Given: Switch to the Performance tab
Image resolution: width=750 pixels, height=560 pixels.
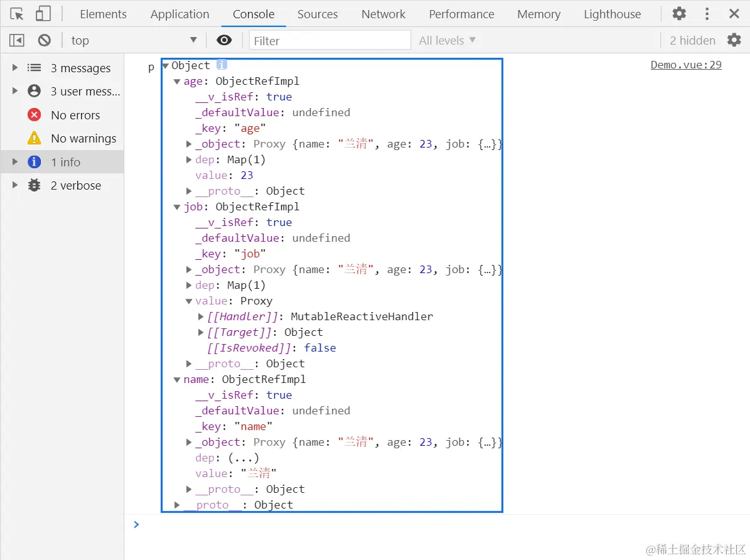Looking at the screenshot, I should tap(461, 14).
